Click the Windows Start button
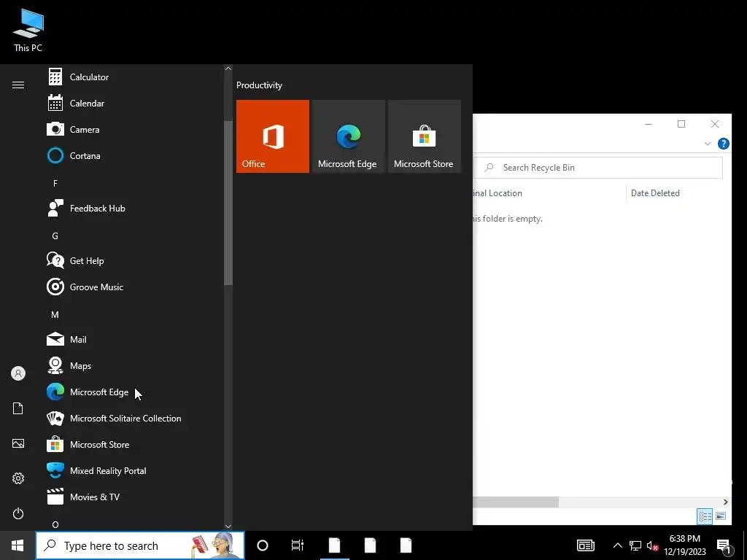Screen dimensions: 747x560 tap(18, 545)
